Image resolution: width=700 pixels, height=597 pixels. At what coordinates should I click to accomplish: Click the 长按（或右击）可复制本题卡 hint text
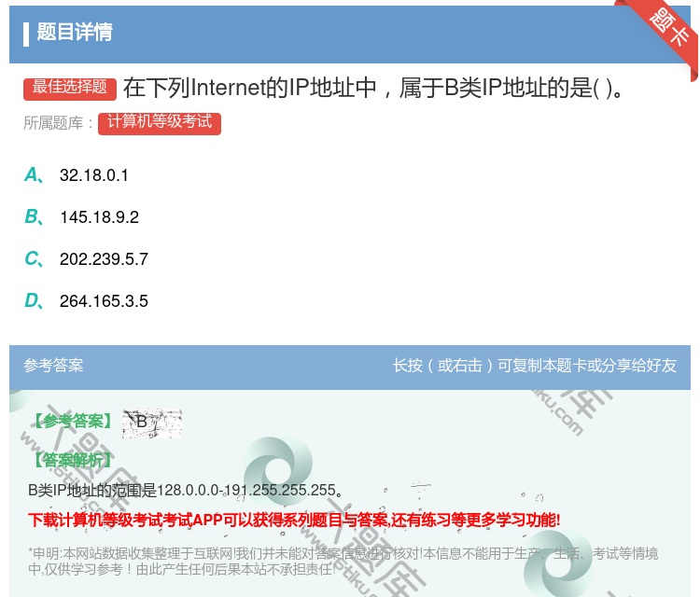(535, 366)
